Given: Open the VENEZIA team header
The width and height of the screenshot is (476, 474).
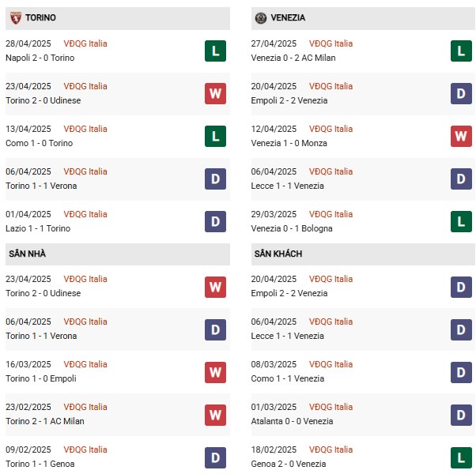Looking at the screenshot, I should [363, 18].
